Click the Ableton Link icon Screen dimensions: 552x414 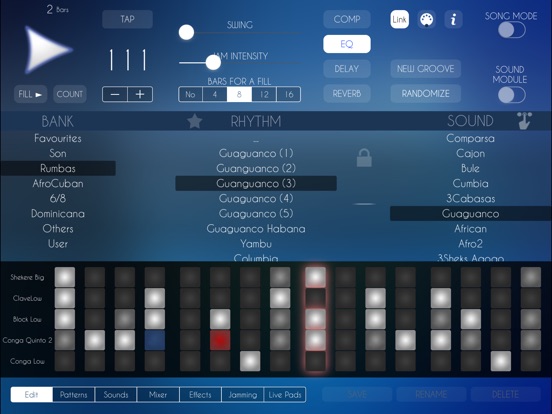[400, 19]
